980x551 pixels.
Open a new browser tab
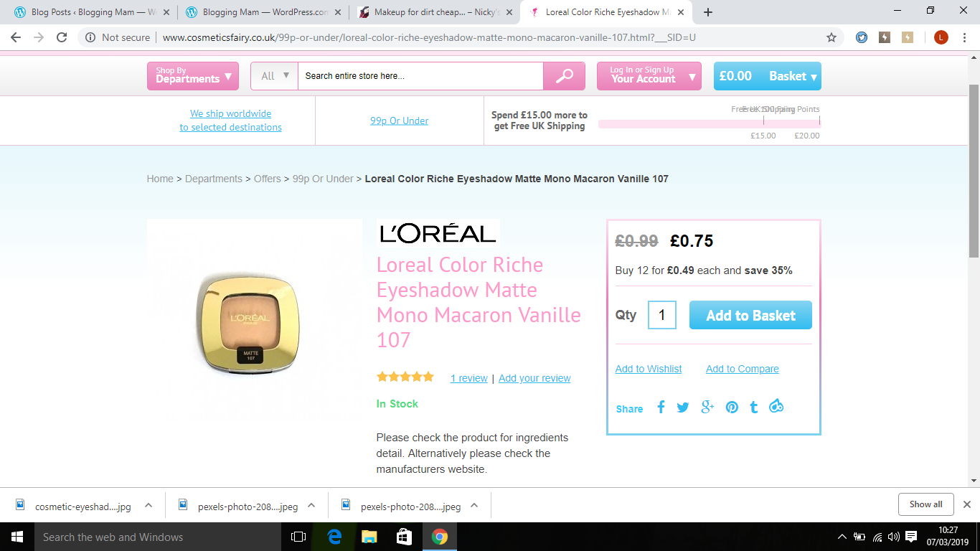click(x=708, y=12)
